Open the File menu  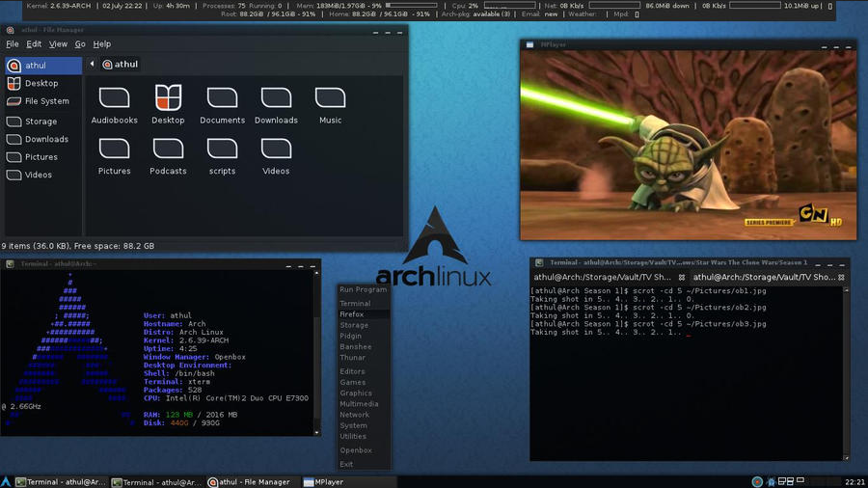13,43
